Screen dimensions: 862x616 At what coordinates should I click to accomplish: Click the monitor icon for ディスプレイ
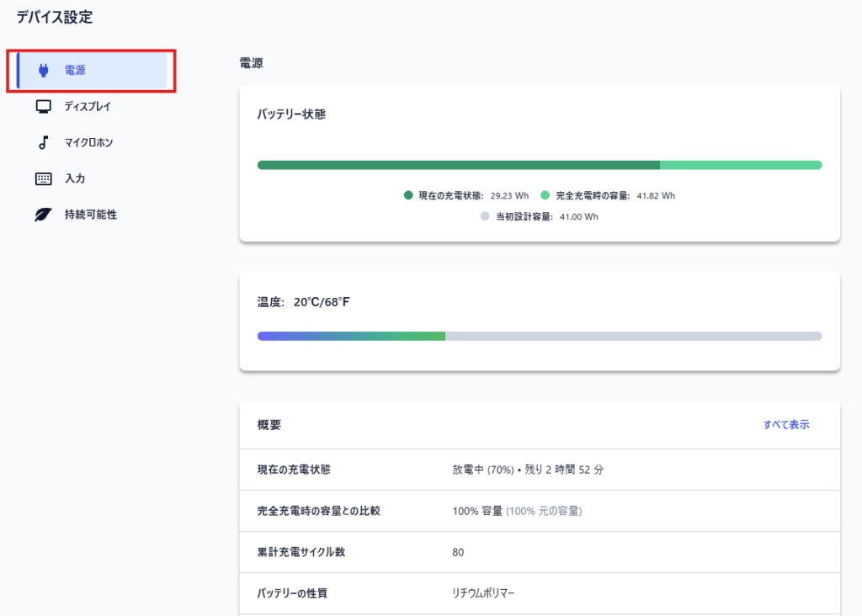(44, 107)
